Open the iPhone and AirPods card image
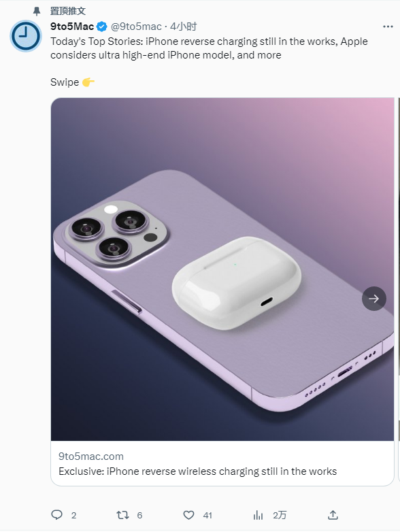Viewport: 400px width, 532px height. (x=222, y=269)
